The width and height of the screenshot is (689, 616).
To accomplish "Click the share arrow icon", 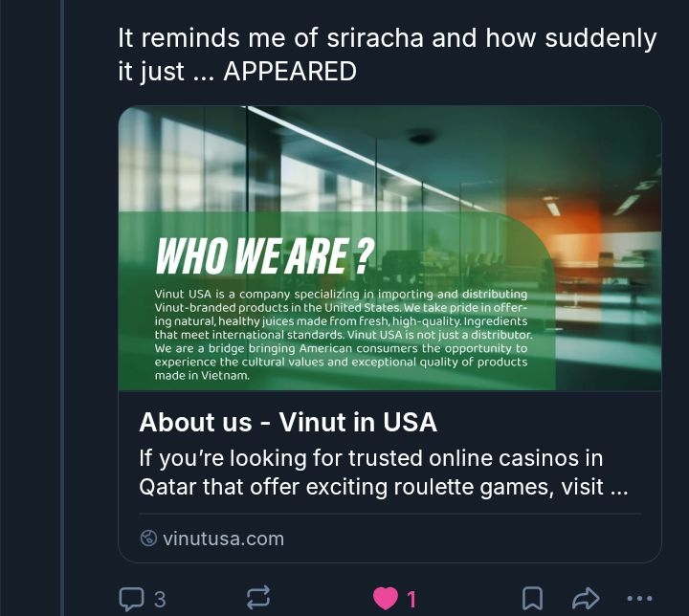I will (584, 599).
